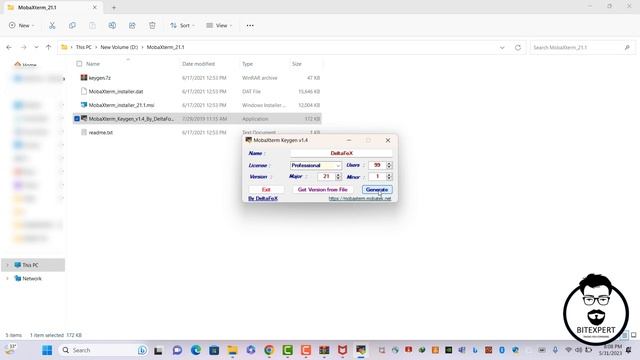Open the mobaxterm.mobatek.net link
Screen dimensions: 640x360
360,198
